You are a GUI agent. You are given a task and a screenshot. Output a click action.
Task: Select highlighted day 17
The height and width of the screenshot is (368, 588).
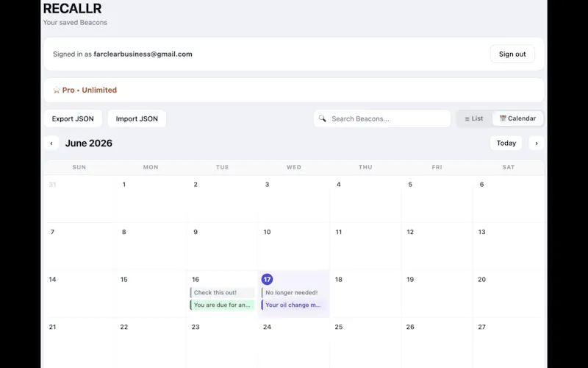coord(267,280)
